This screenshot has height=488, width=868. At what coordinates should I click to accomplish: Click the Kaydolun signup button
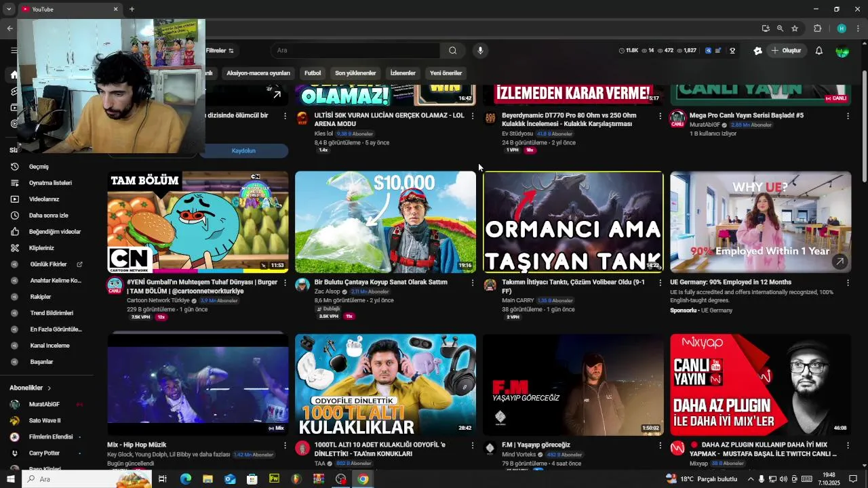coord(243,150)
